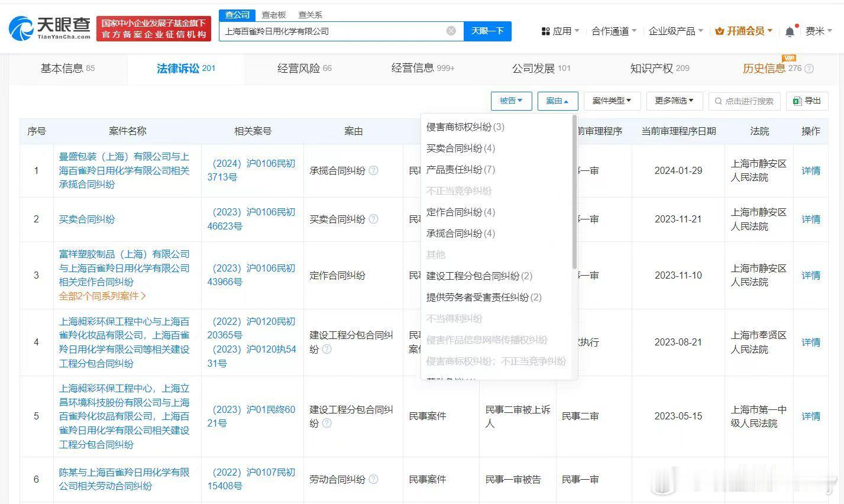The height and width of the screenshot is (504, 844).
Task: Open 详情 for 2023-11-10 case
Action: (x=811, y=275)
